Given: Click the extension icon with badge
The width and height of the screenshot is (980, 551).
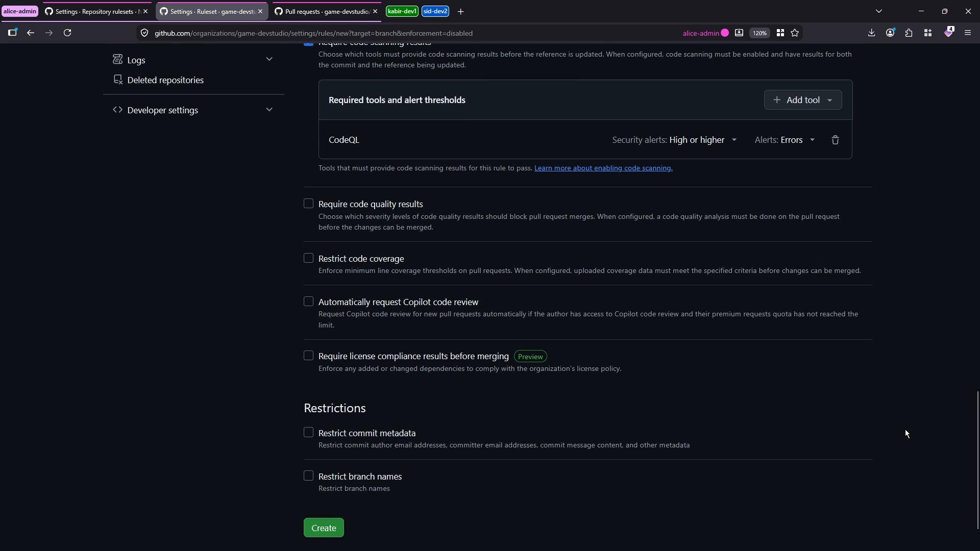Looking at the screenshot, I should point(948,32).
